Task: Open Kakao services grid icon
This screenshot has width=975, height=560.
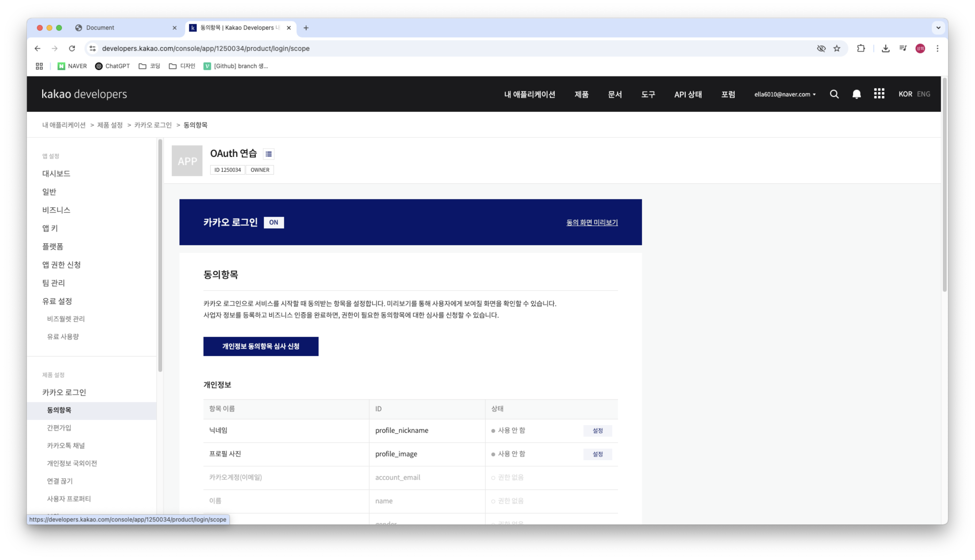Action: [x=879, y=94]
